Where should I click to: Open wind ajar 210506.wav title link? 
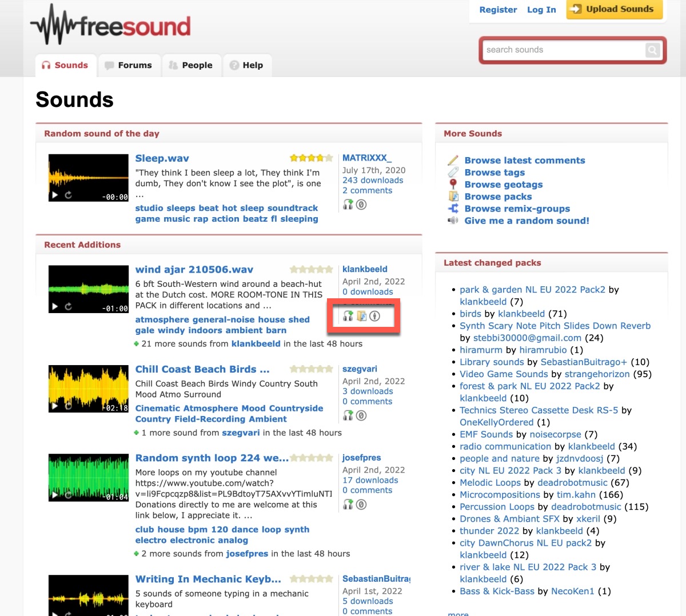pos(194,270)
